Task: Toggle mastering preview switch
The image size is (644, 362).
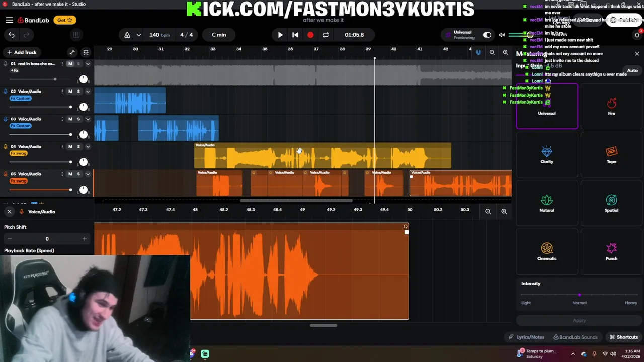Action: (487, 35)
